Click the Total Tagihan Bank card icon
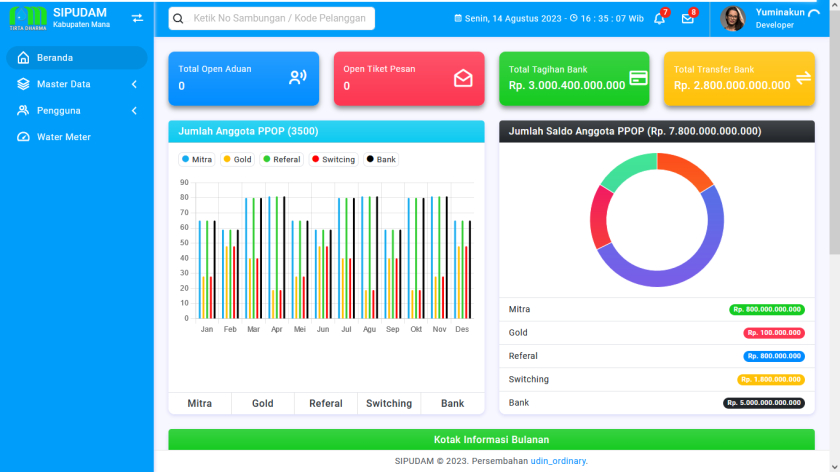 tap(638, 78)
